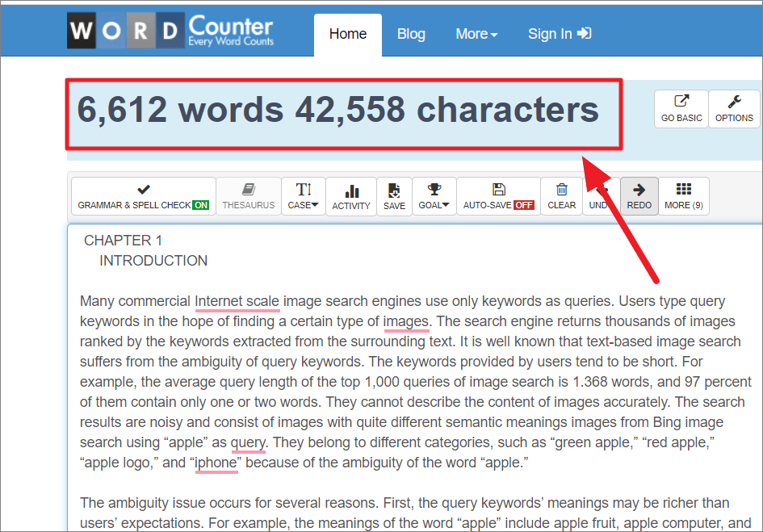Open the CASE dropdown
763x532 pixels.
[304, 196]
